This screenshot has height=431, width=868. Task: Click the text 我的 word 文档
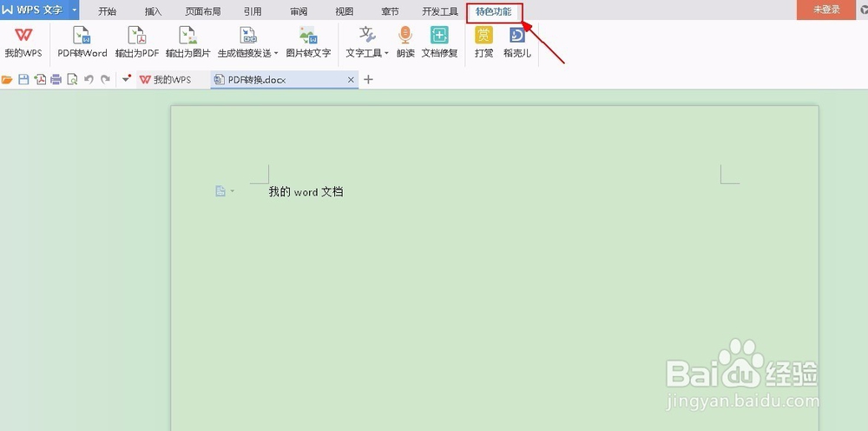point(306,192)
